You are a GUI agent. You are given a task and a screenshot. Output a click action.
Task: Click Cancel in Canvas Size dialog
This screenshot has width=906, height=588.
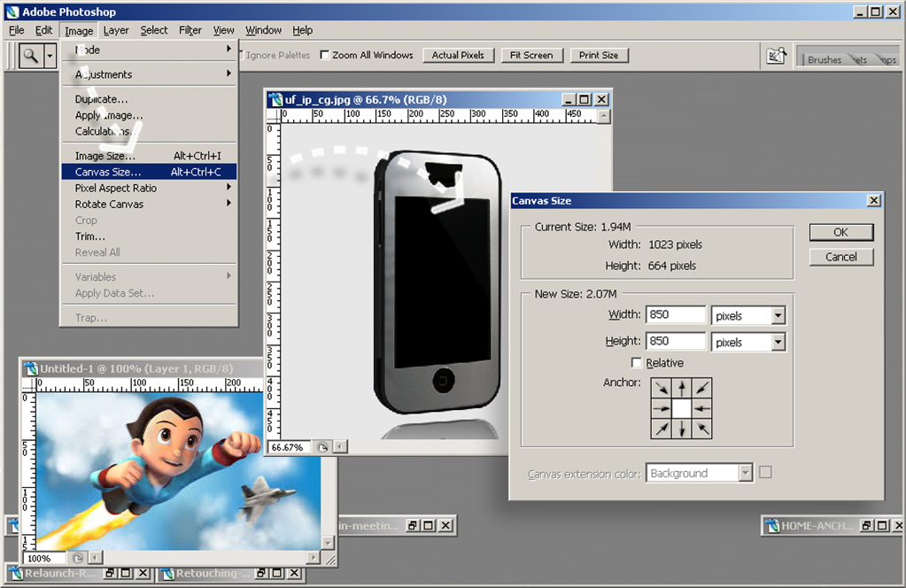(x=841, y=257)
